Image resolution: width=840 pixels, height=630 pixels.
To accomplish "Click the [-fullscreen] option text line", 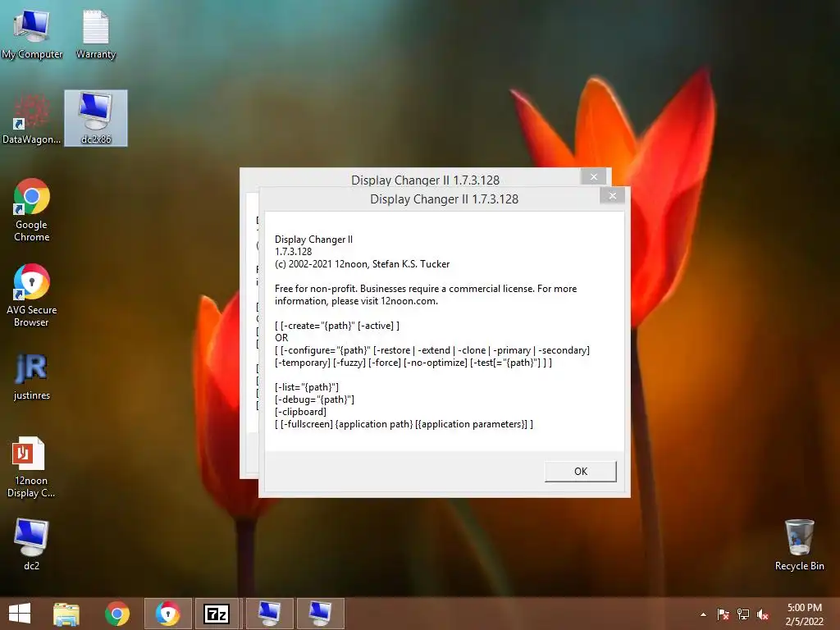I will point(404,424).
